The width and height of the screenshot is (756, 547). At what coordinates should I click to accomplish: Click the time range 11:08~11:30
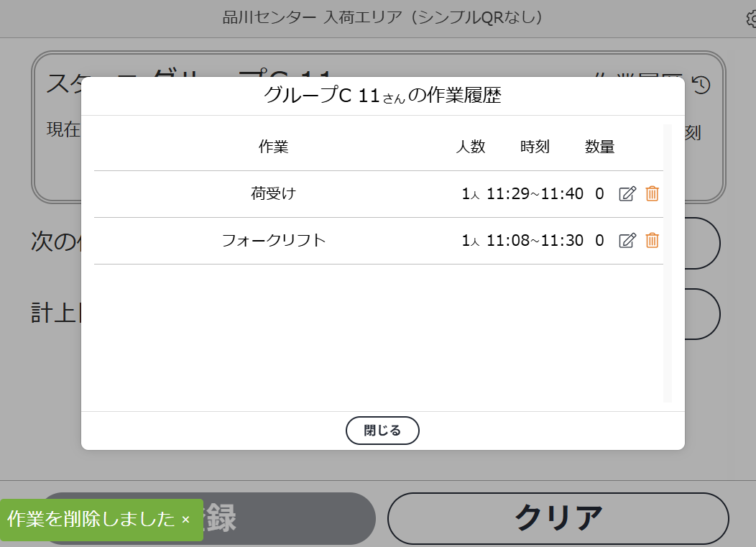535,241
